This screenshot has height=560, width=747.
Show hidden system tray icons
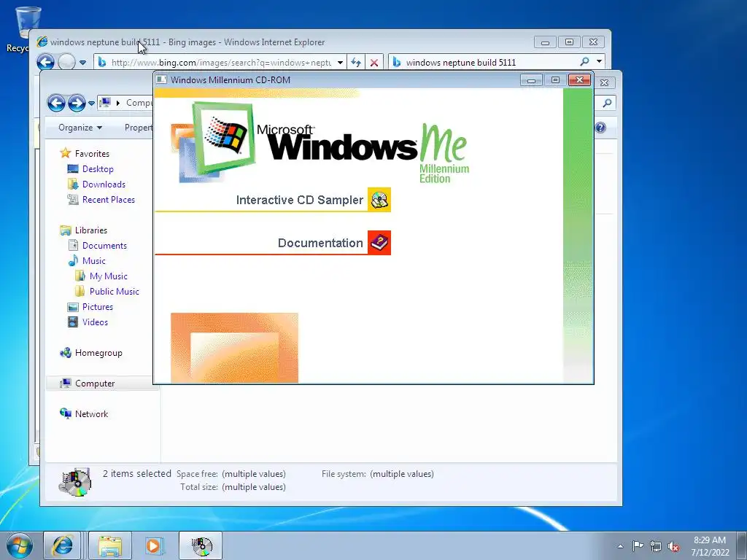[x=620, y=546]
